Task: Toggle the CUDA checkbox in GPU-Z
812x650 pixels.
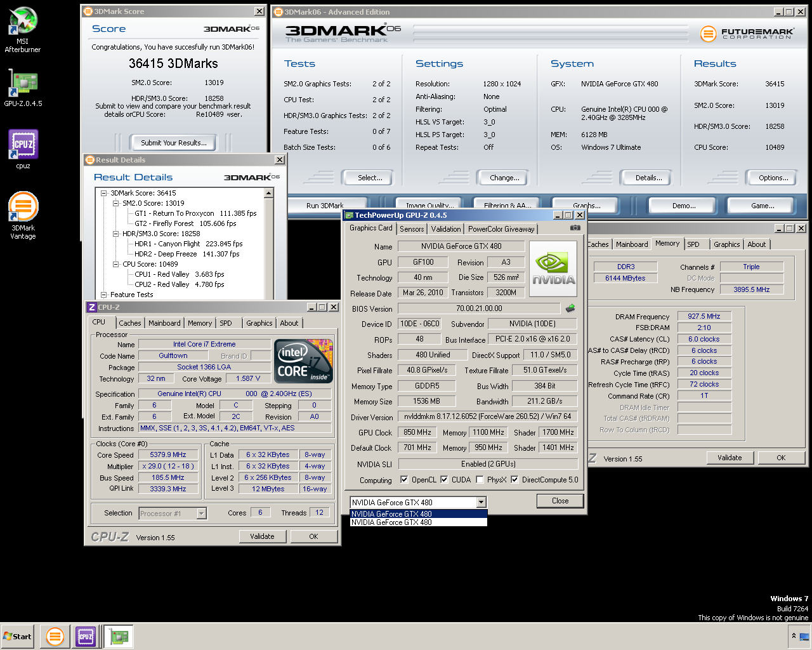Action: click(444, 480)
